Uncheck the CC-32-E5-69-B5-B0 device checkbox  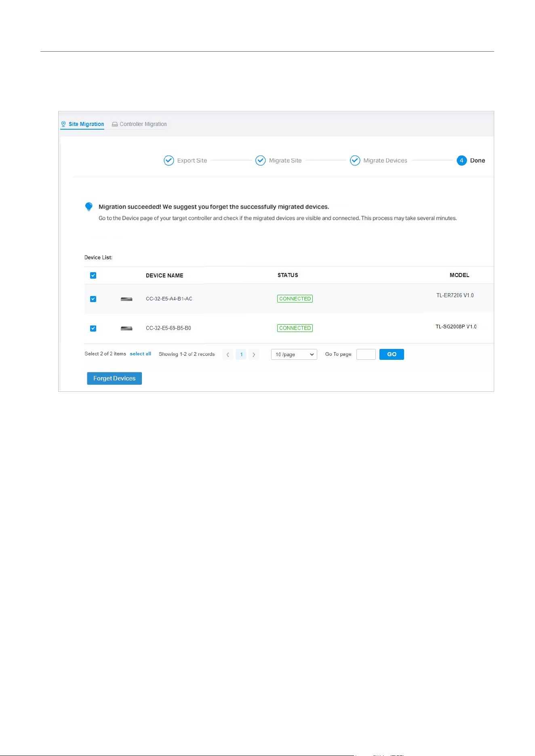coord(93,328)
